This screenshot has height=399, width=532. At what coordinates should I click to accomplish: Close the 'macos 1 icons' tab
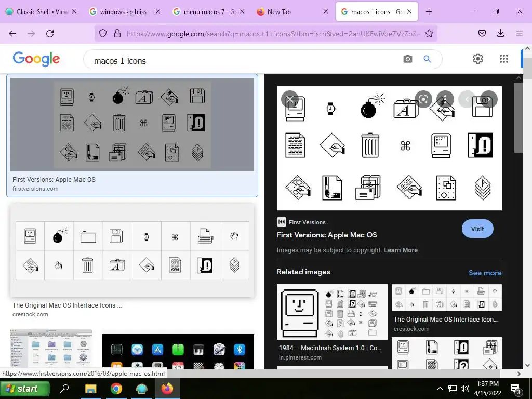(409, 11)
